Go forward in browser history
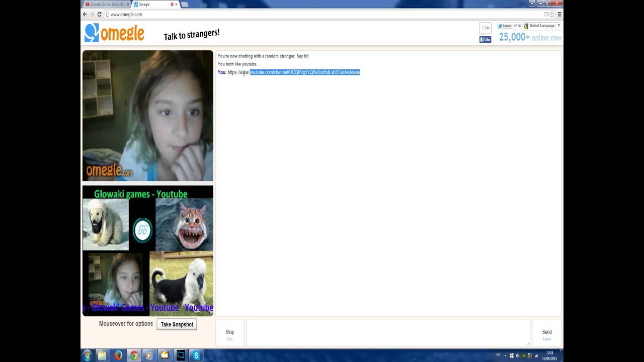644x362 pixels. [x=92, y=14]
